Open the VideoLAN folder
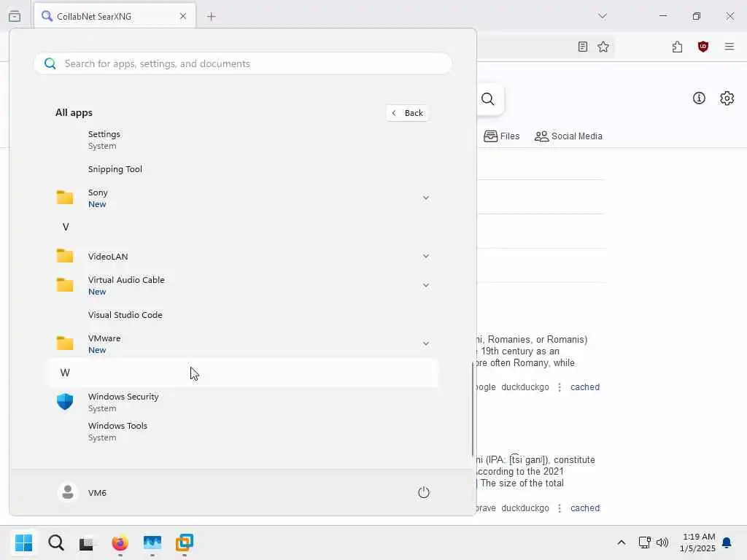 (243, 256)
